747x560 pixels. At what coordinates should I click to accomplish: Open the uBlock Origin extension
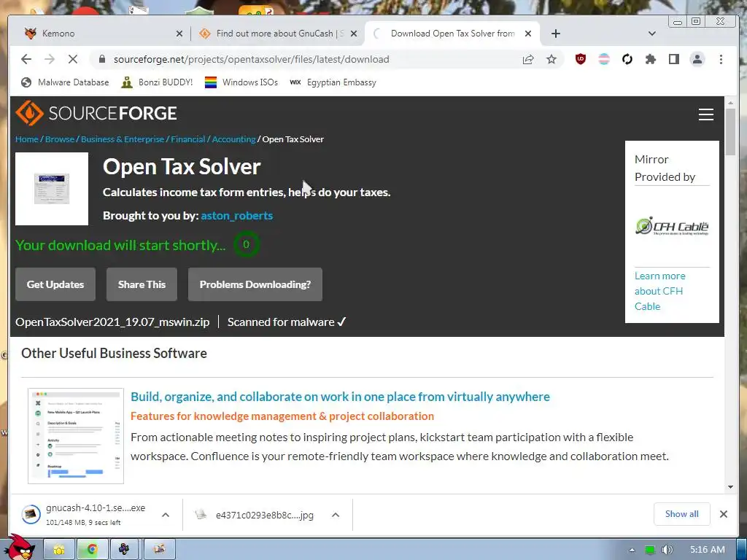click(x=580, y=59)
